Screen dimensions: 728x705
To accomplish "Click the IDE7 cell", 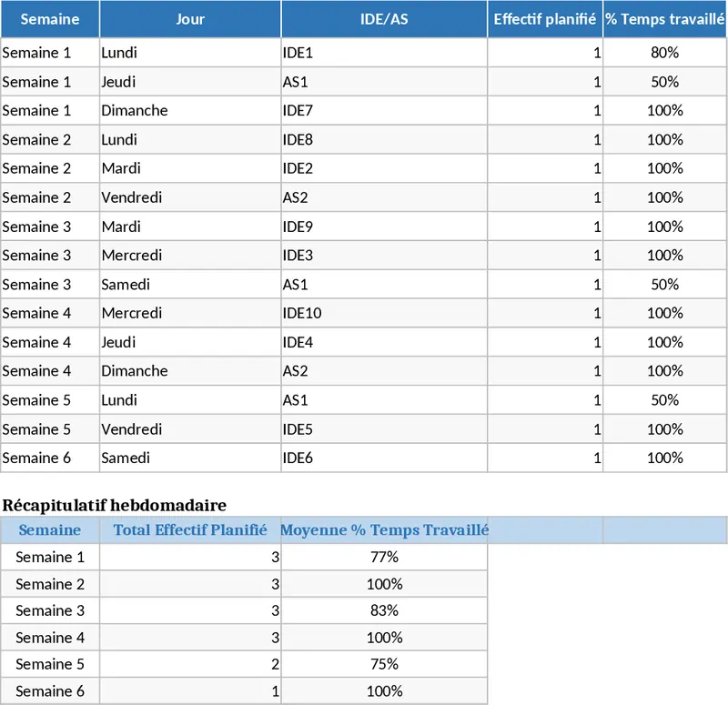I will [x=384, y=111].
